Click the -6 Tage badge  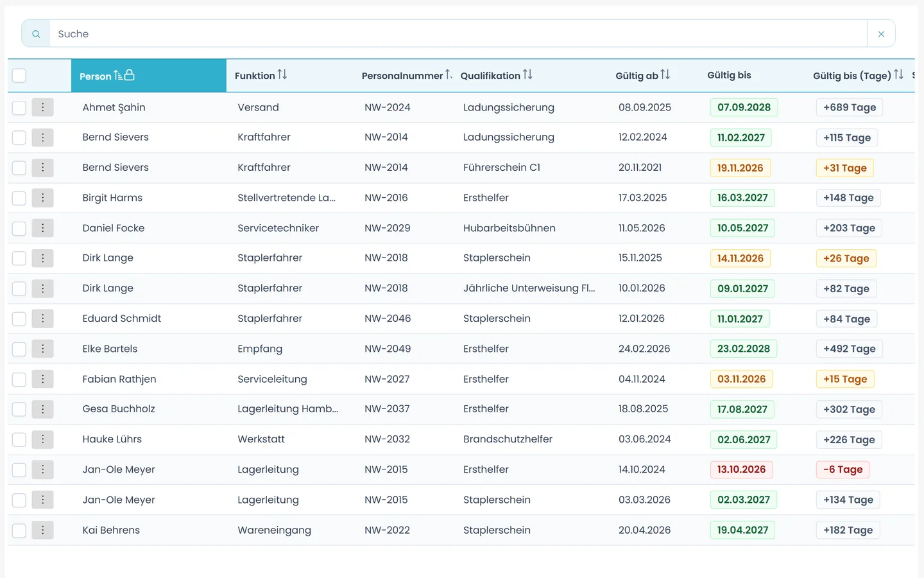point(843,469)
